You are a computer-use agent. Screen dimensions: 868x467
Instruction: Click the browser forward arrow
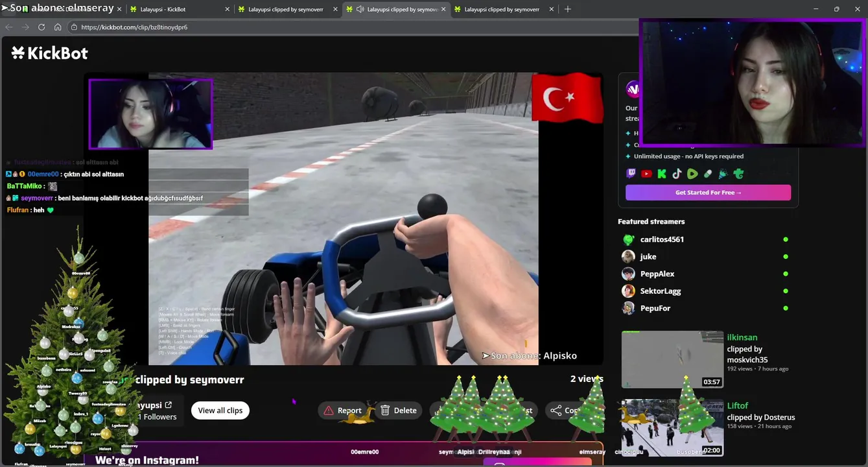click(x=25, y=27)
